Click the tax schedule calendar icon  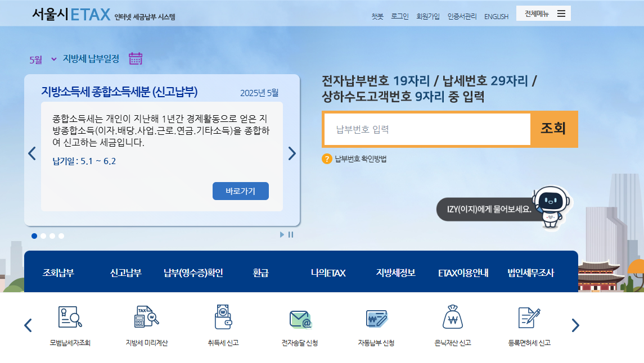click(136, 58)
